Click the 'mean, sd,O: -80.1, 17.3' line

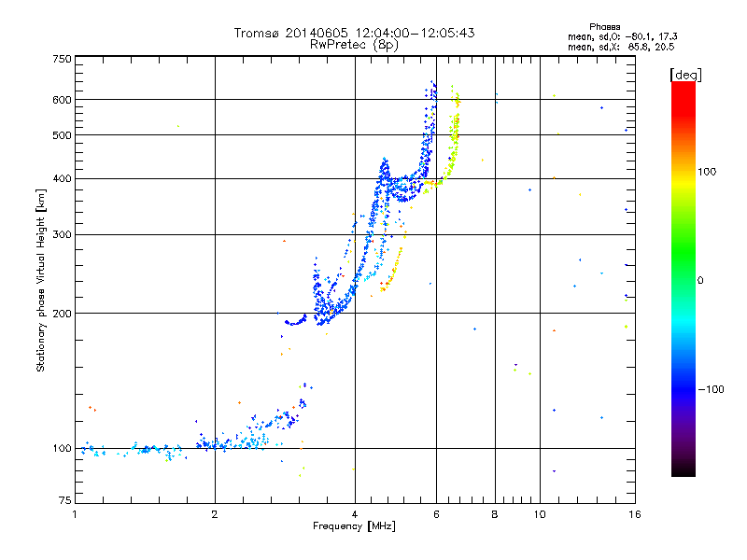click(x=622, y=37)
